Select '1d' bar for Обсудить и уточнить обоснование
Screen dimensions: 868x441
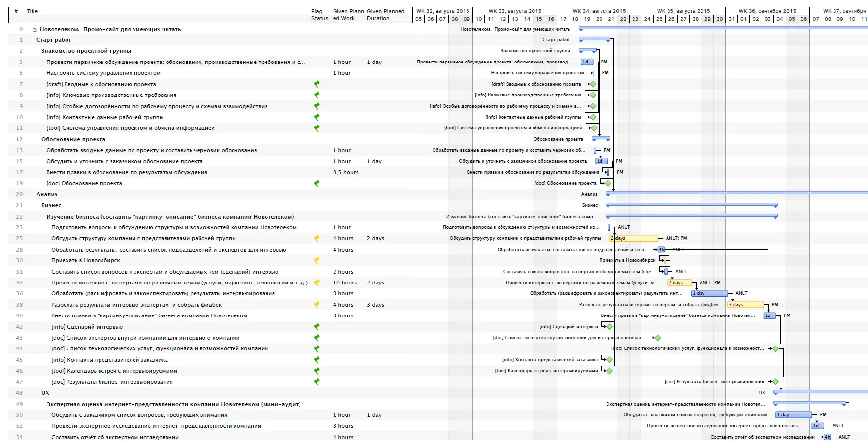tap(601, 161)
